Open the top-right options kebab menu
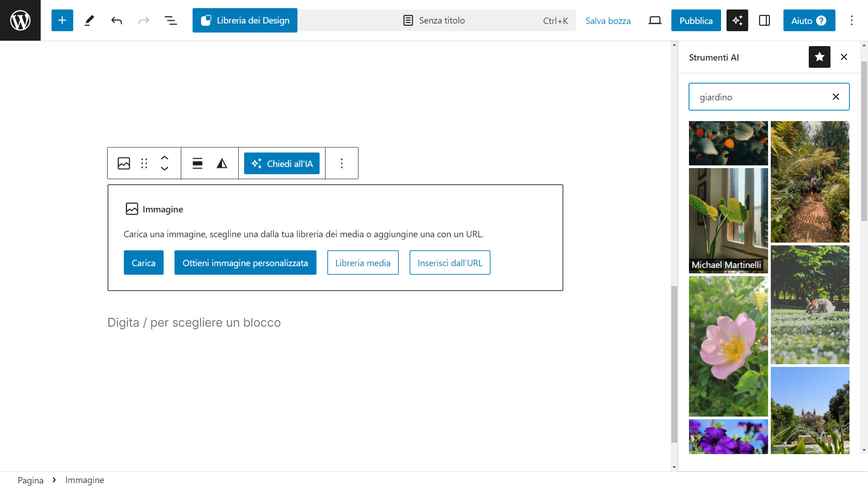868x488 pixels. point(852,20)
